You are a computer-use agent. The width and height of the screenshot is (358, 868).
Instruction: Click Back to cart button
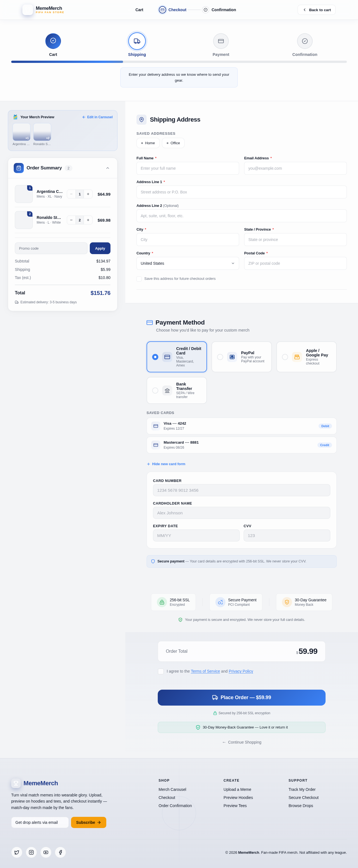tap(317, 10)
